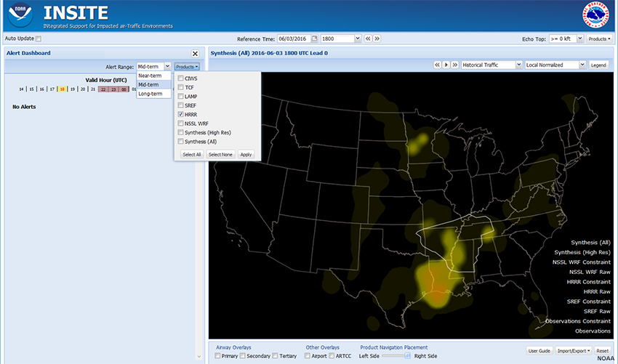Select valid hour 14 marker
This screenshot has height=364, width=618.
(x=21, y=89)
